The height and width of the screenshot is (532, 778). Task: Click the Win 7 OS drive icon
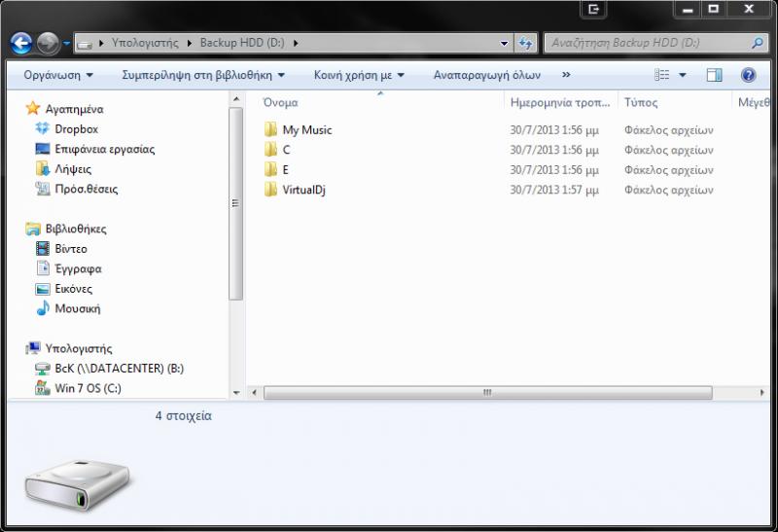43,388
